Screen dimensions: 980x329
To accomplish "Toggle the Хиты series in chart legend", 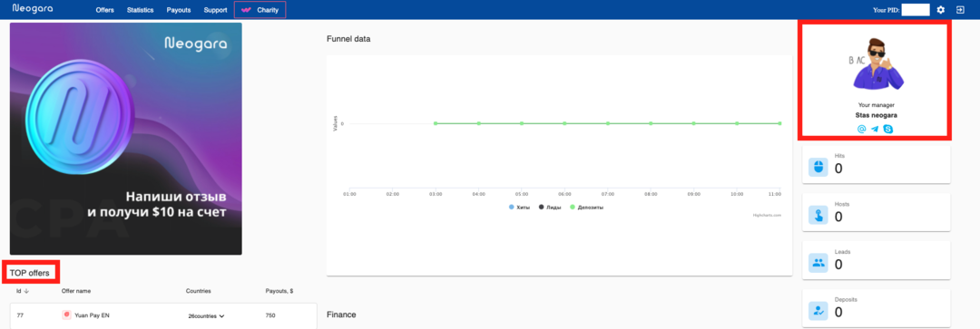I will pos(520,207).
